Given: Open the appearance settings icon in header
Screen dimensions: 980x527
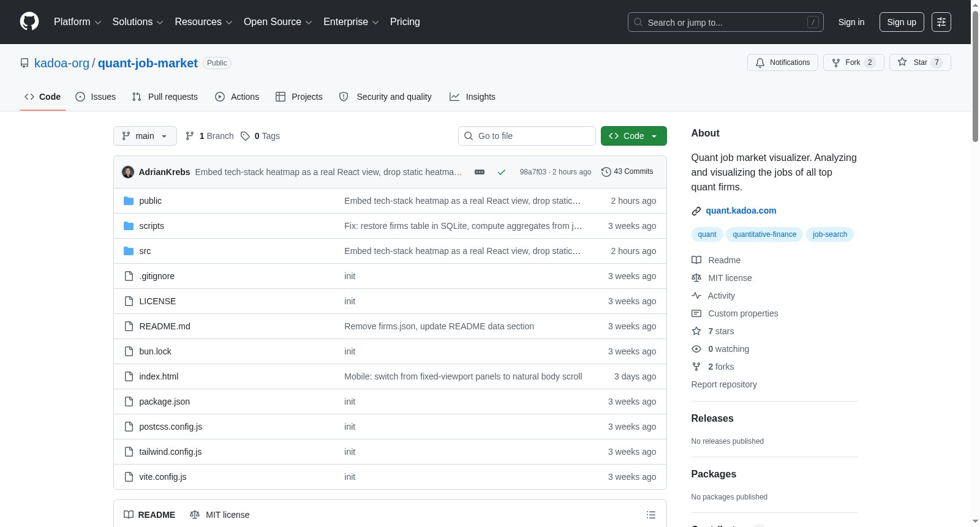Looking at the screenshot, I should pyautogui.click(x=941, y=22).
